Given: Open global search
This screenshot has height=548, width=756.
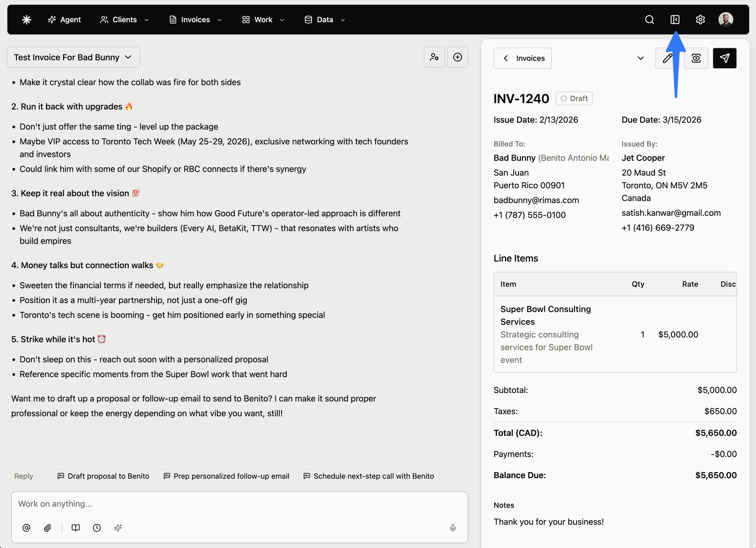Looking at the screenshot, I should [x=649, y=19].
